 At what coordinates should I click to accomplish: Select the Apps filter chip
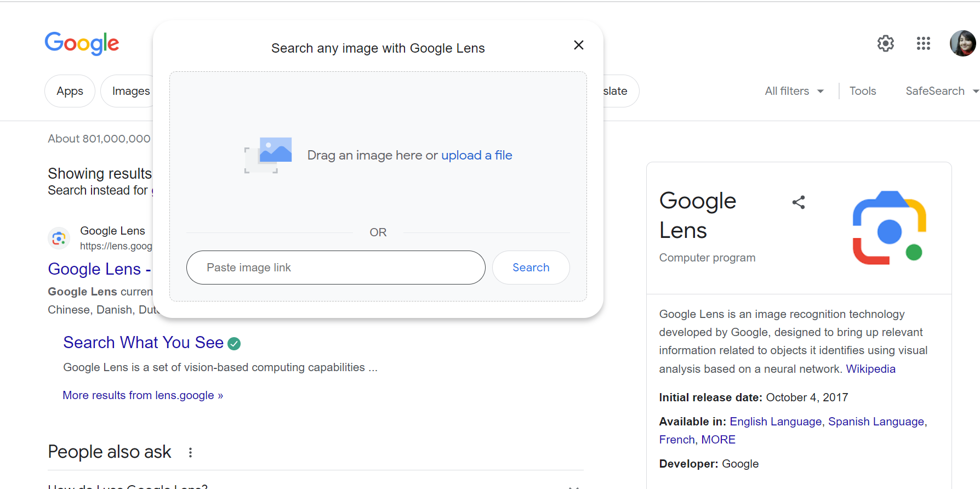(x=70, y=91)
